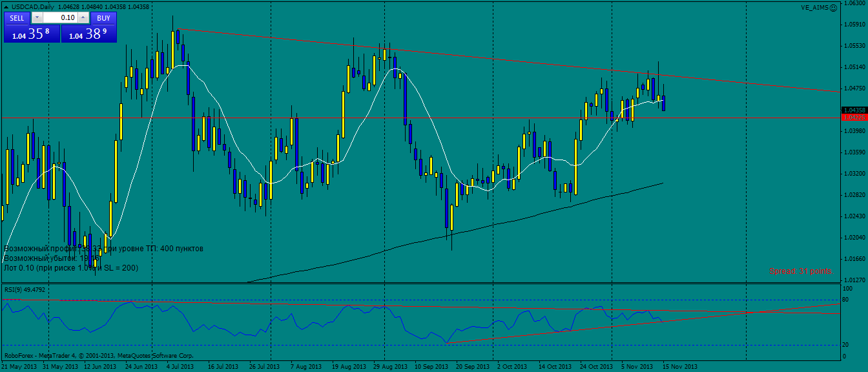Screen dimensions: 868x372
Task: Click the 1.06300 price scale label
Action: [x=854, y=3]
